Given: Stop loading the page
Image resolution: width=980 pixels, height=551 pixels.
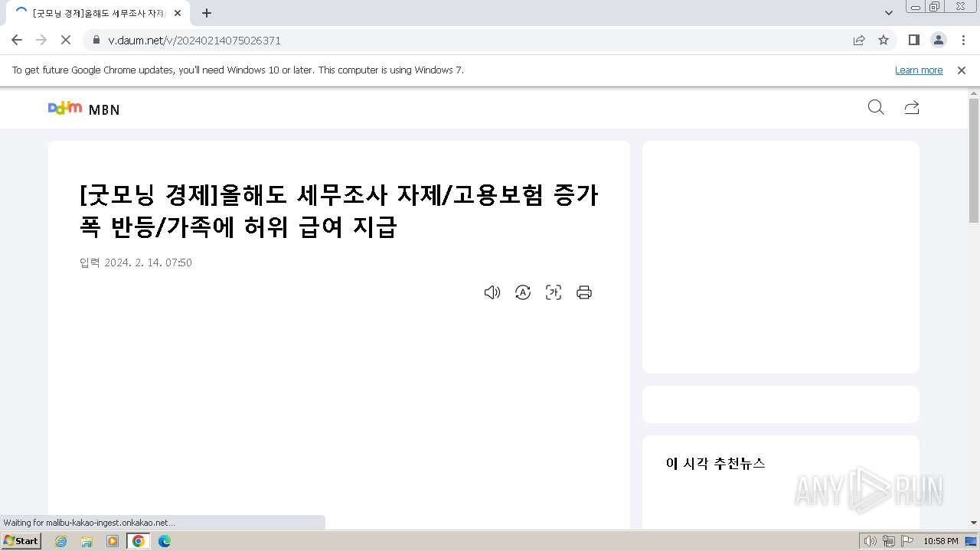Looking at the screenshot, I should [x=66, y=40].
